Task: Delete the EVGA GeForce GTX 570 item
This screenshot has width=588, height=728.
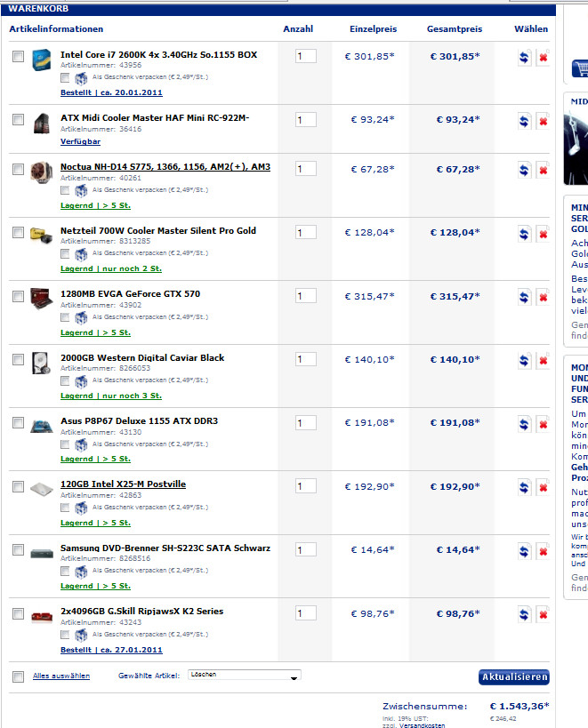Action: pyautogui.click(x=543, y=297)
